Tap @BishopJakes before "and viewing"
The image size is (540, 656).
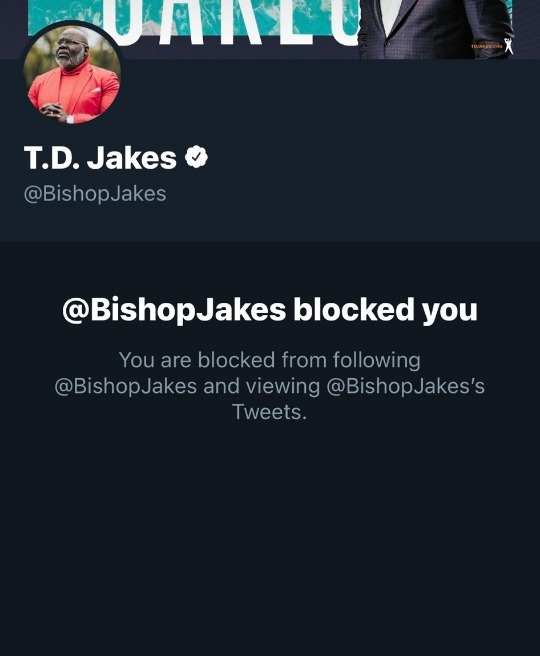coord(125,386)
